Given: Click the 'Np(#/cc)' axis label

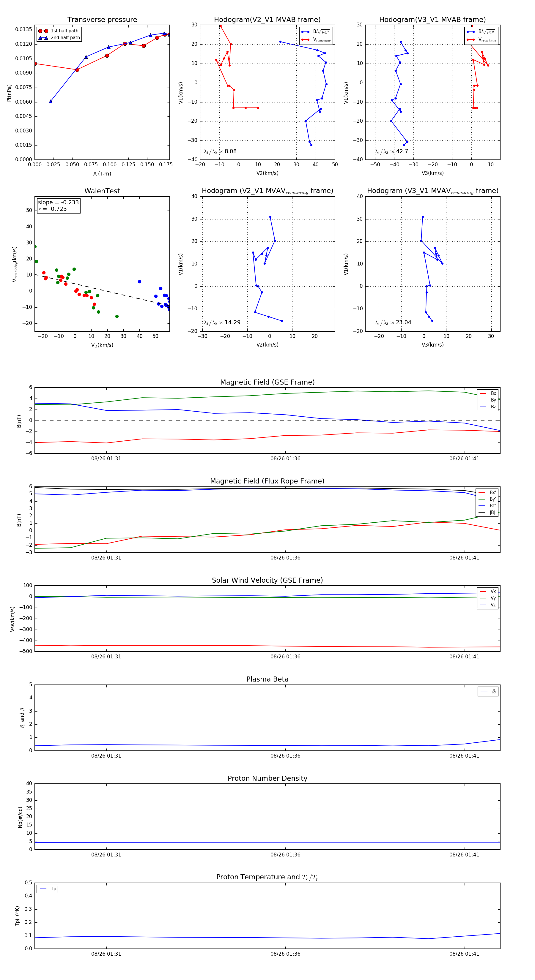Looking at the screenshot, I should [20, 817].
